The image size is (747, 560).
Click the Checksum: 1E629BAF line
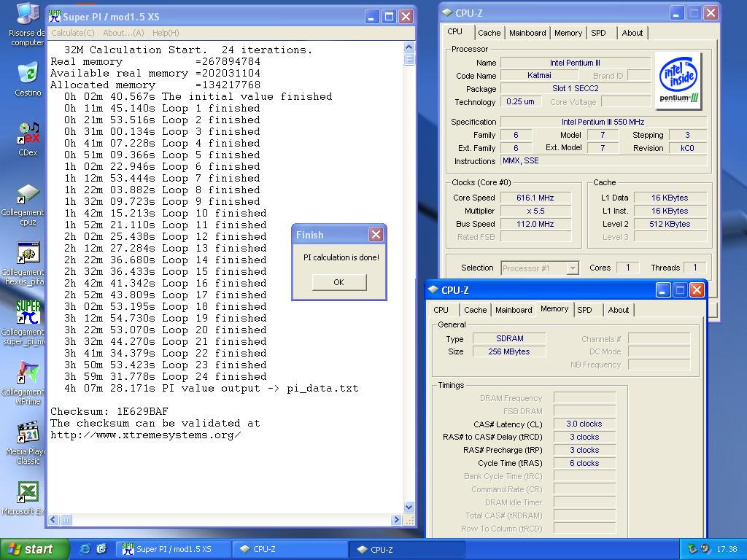pos(109,411)
